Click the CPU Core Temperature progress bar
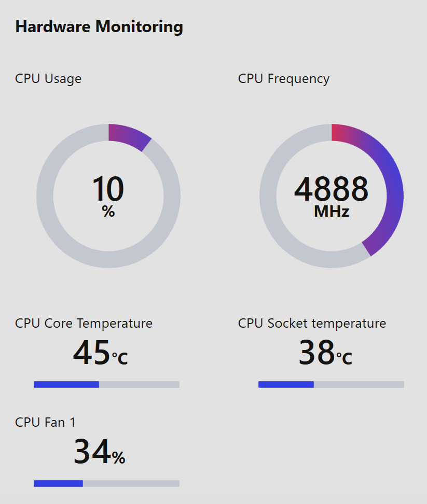427x504 pixels. [x=106, y=384]
